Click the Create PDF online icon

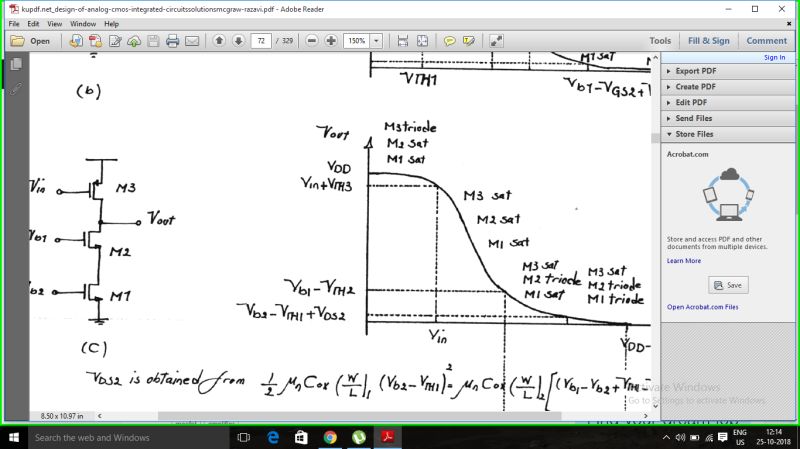(76, 41)
